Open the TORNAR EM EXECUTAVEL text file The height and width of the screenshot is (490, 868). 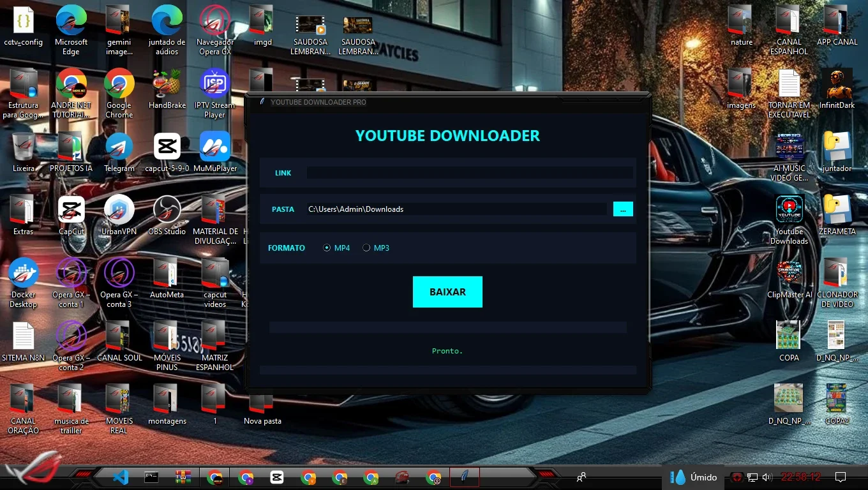[789, 93]
